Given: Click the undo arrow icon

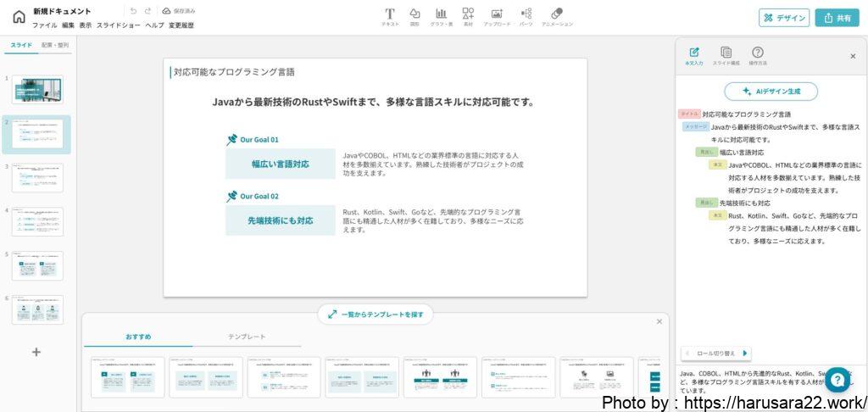Looking at the screenshot, I should pos(133,11).
